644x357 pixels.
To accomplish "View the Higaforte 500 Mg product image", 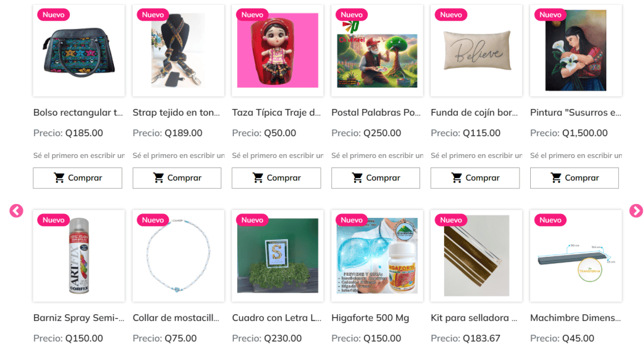I will point(377,256).
